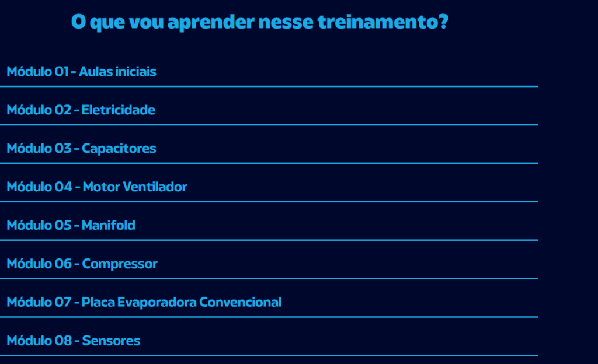Select the 'Capacitores' label text

point(119,149)
